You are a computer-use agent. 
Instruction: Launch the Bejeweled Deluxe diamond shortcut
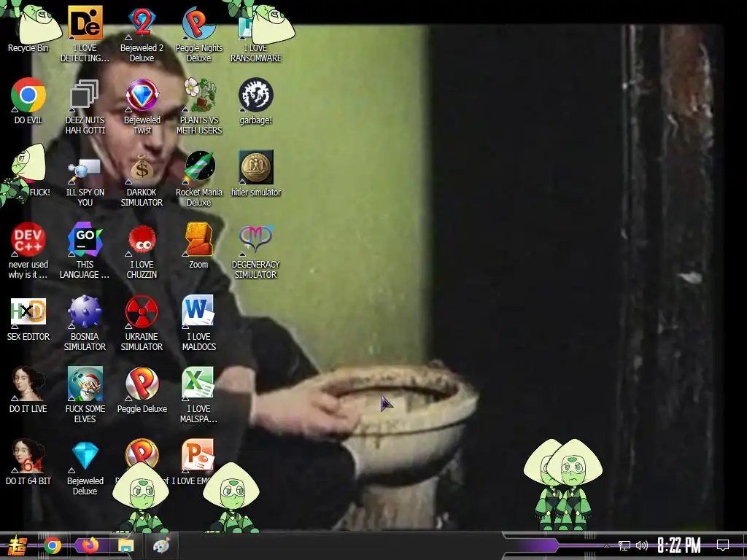(85, 467)
